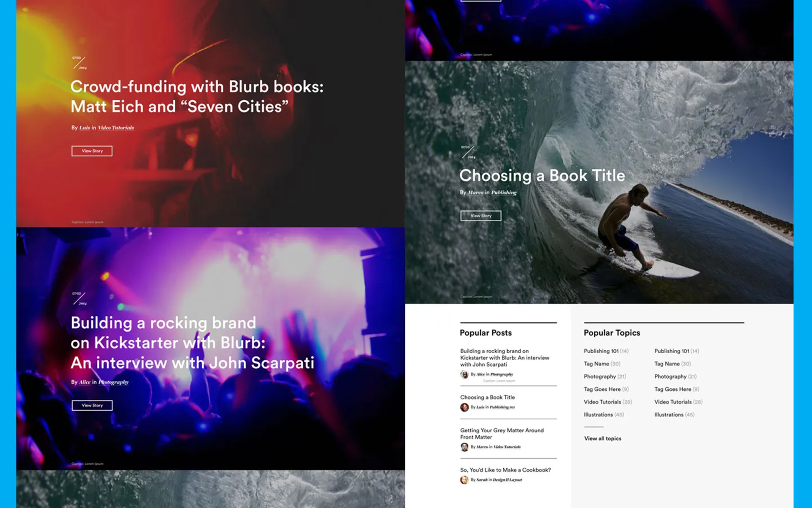812x508 pixels.
Task: Select the Photography category link by Alice in hero
Action: [x=113, y=382]
